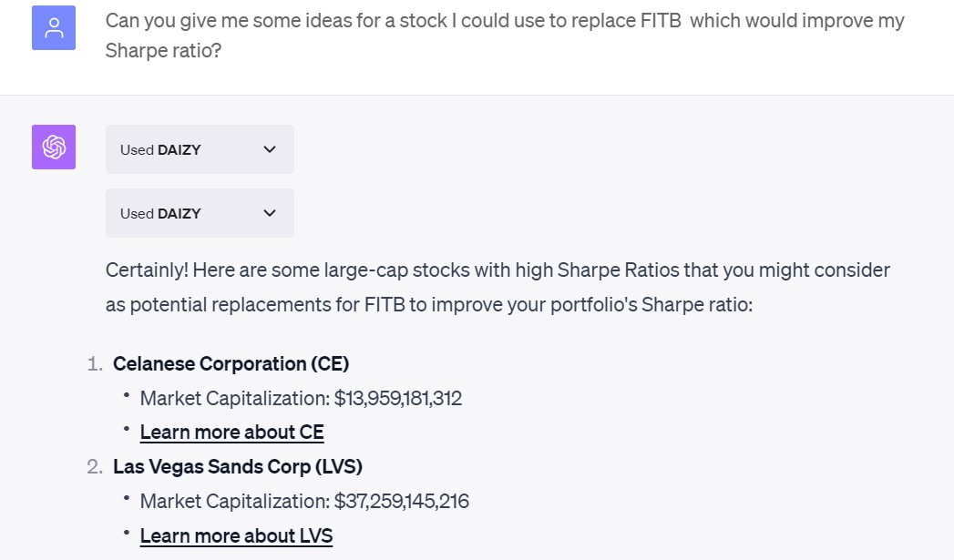Click the second Used DAIZY plugin label
Viewport: 954px width, 560px height.
pyautogui.click(x=160, y=213)
